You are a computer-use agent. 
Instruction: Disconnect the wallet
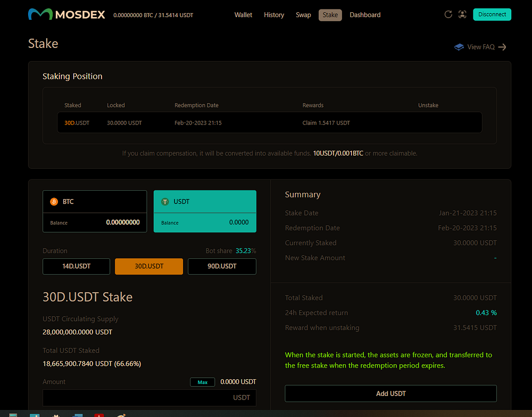[492, 14]
